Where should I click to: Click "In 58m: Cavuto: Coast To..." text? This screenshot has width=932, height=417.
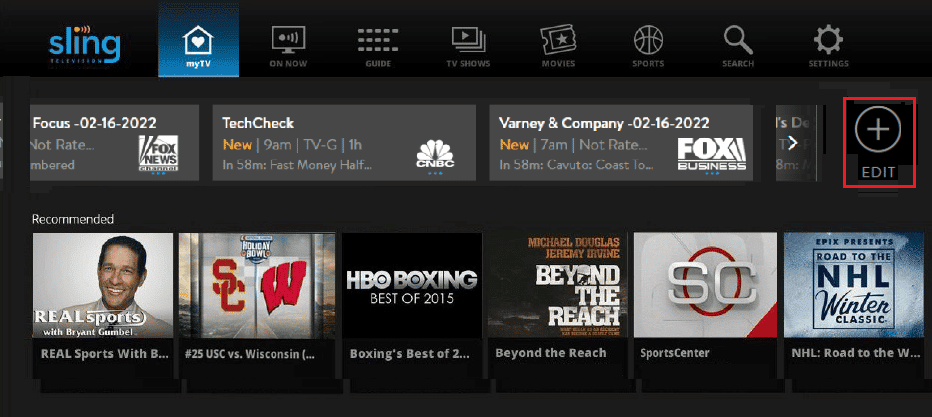tap(576, 165)
